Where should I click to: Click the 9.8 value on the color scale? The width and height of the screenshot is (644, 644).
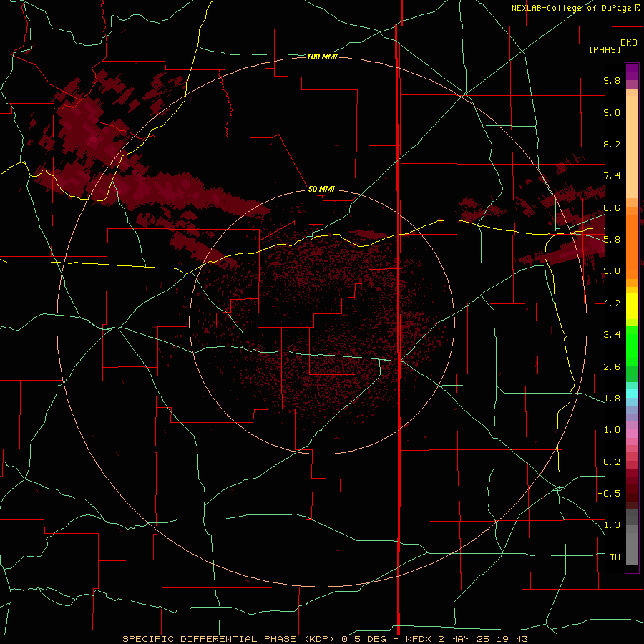pos(612,80)
